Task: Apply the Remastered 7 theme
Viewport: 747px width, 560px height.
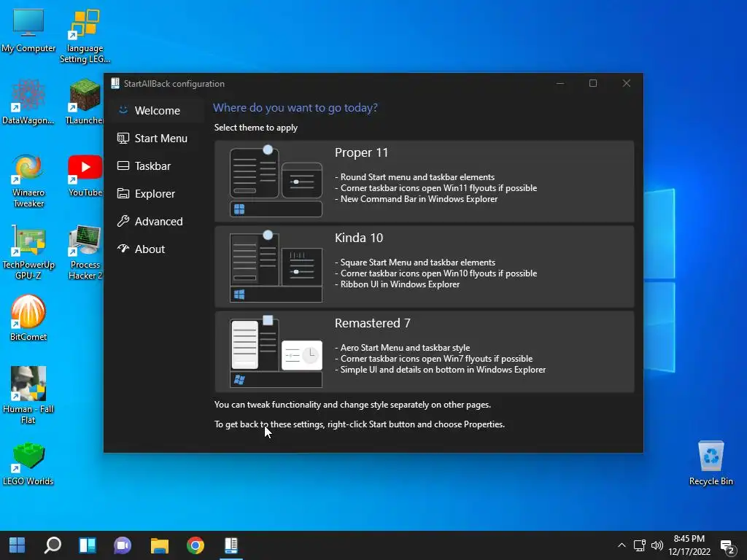Action: (424, 352)
